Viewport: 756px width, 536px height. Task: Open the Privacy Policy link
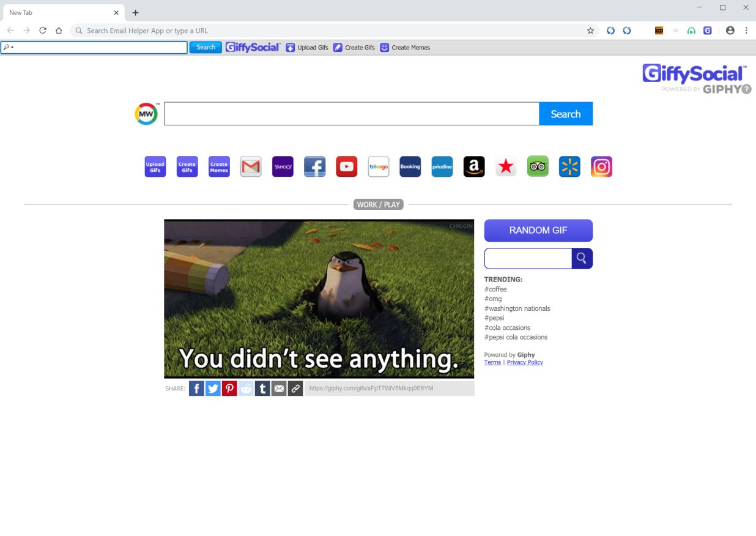coord(525,362)
